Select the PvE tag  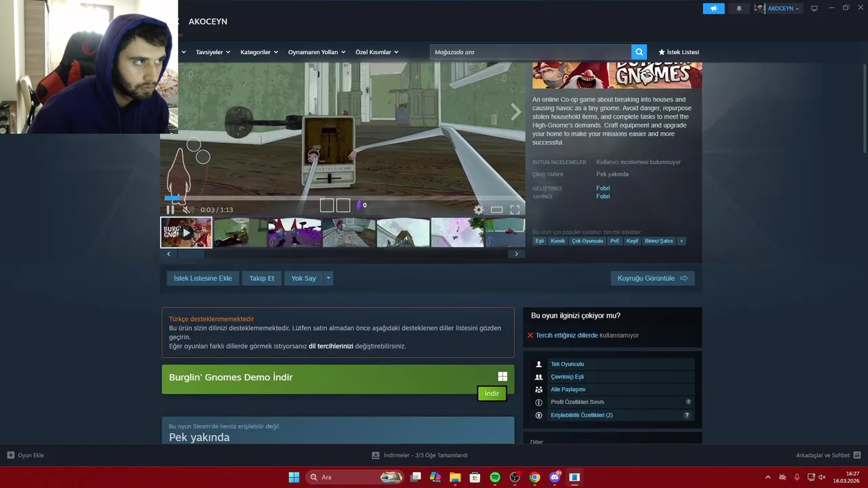[615, 241]
